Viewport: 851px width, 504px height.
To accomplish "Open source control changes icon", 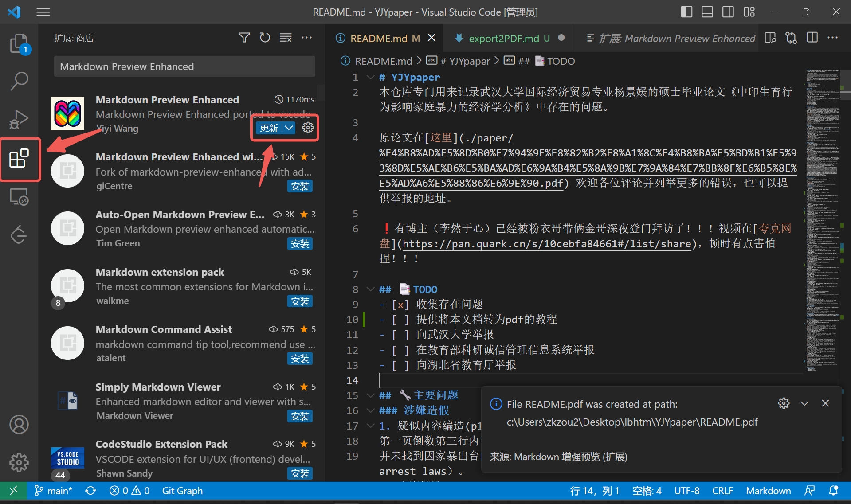I will click(792, 38).
